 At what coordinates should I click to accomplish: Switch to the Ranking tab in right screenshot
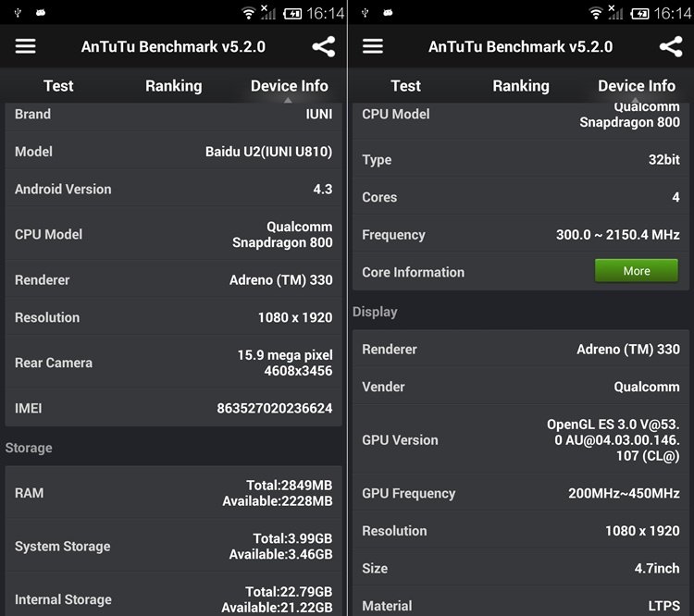521,86
